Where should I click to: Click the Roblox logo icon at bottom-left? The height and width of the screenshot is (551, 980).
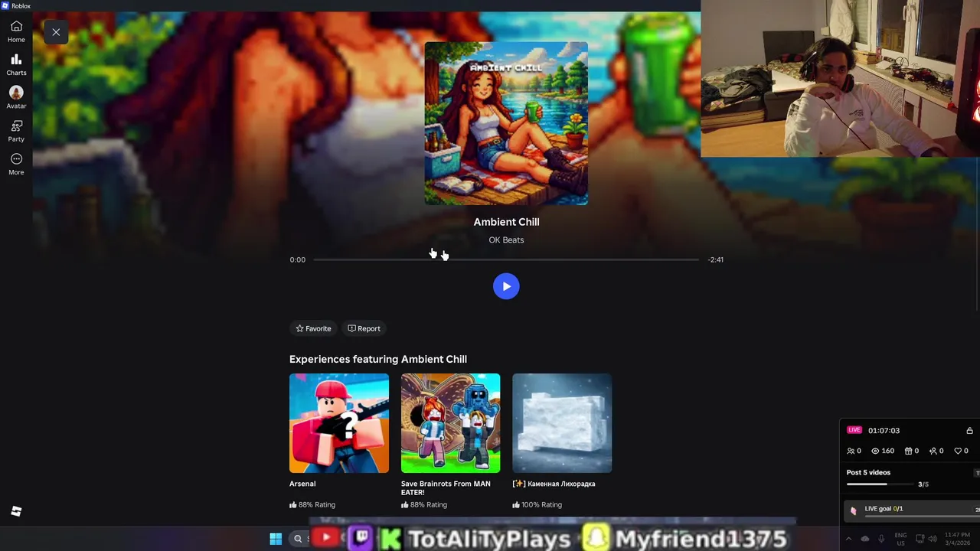[x=16, y=511]
